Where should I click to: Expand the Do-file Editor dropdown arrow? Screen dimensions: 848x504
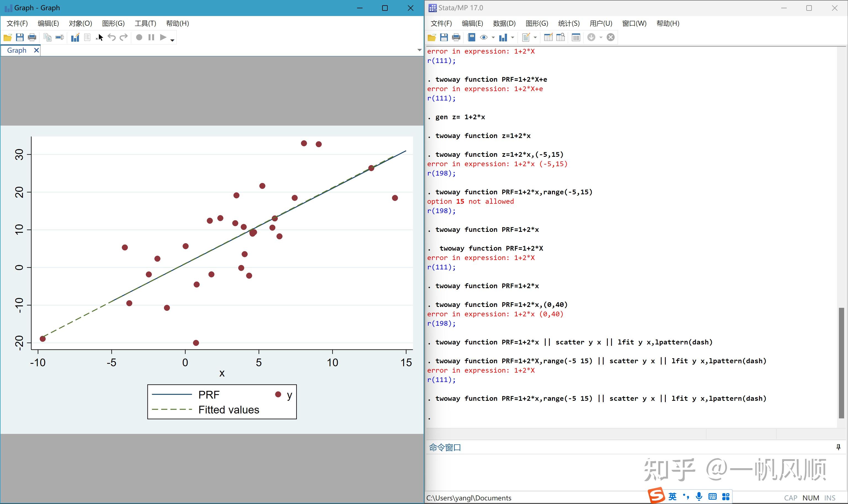[535, 38]
